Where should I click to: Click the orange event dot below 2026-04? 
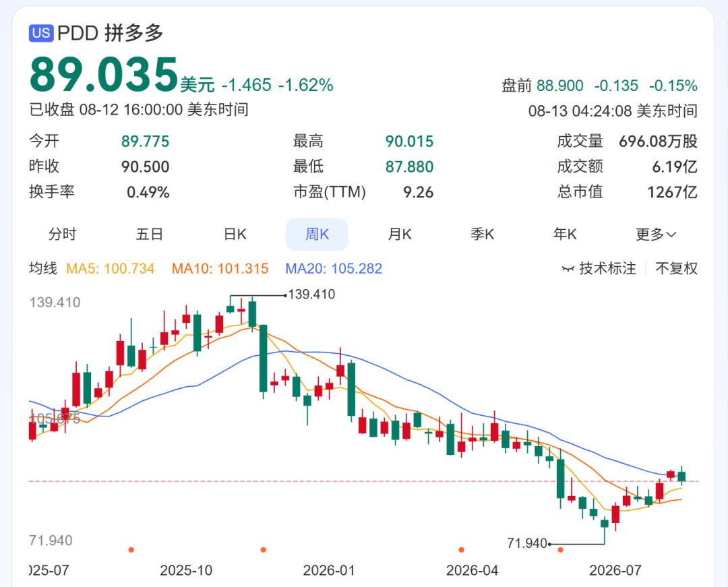point(461,550)
